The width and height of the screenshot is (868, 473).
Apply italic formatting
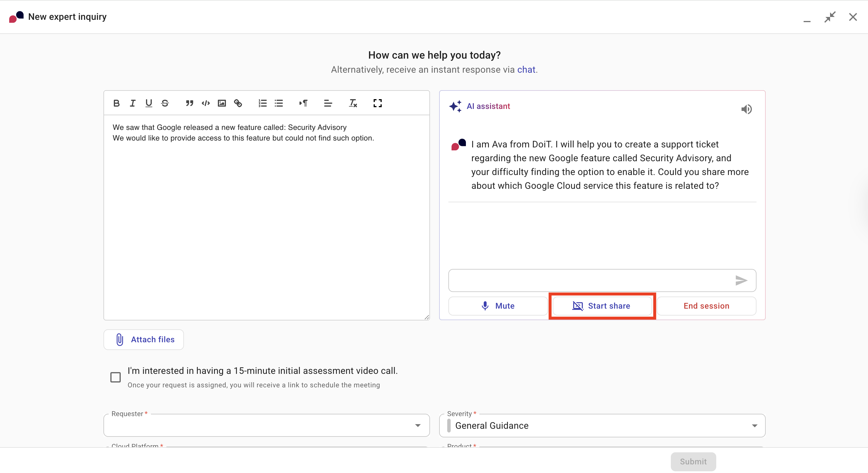132,103
